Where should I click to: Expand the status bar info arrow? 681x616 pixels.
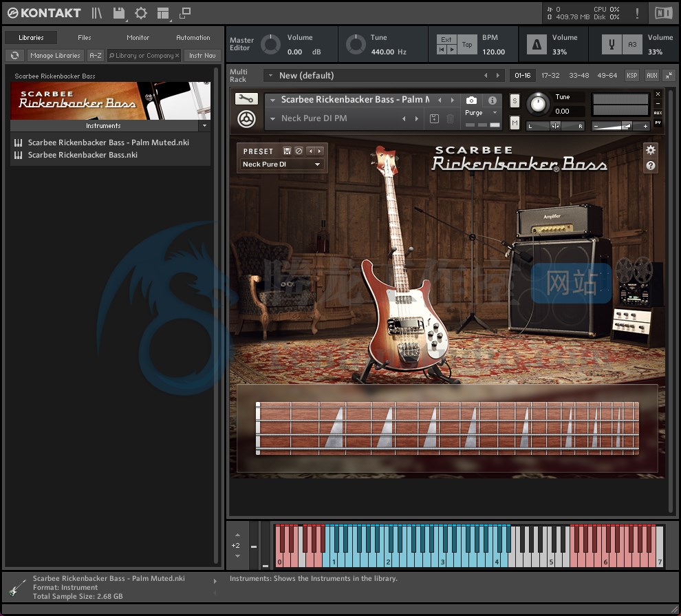(x=215, y=582)
